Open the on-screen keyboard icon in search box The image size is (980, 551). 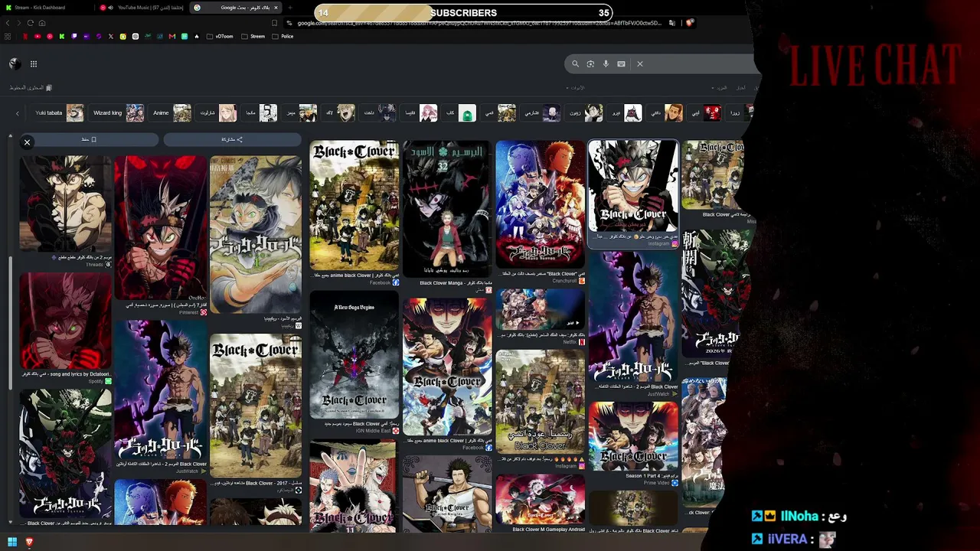621,64
